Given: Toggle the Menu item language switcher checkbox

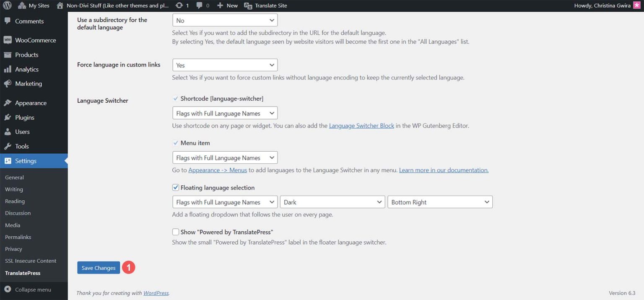Looking at the screenshot, I should click(176, 143).
